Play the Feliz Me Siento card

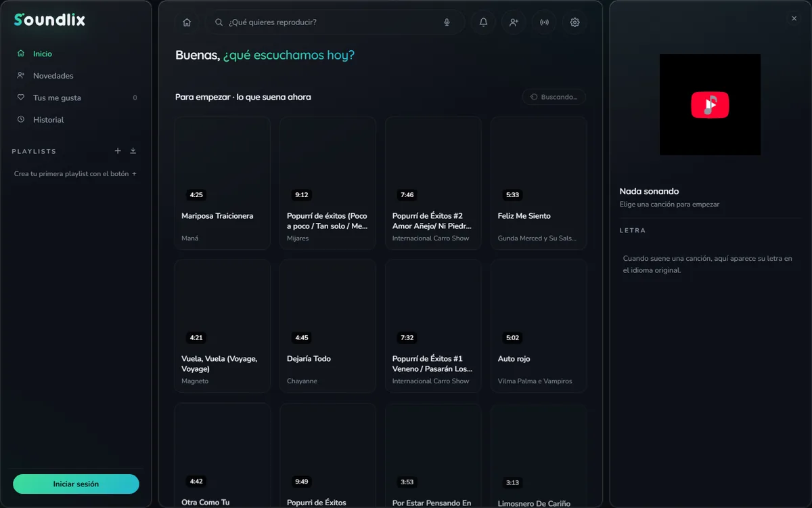[539, 183]
